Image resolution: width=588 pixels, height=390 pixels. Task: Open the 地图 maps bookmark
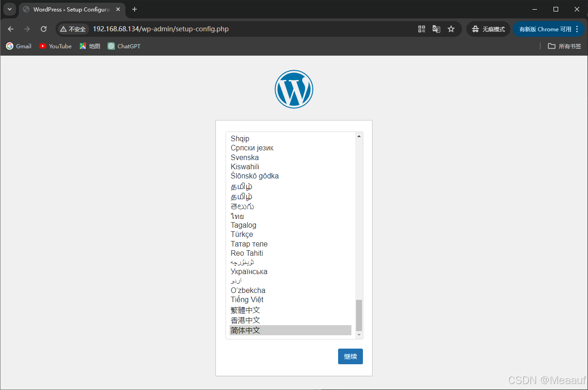coord(90,46)
